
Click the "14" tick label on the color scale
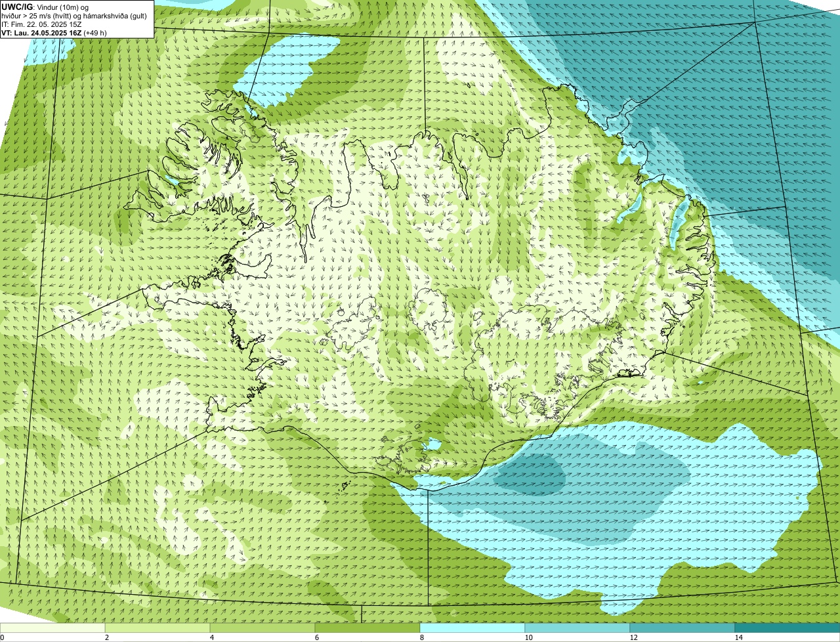[x=738, y=637]
